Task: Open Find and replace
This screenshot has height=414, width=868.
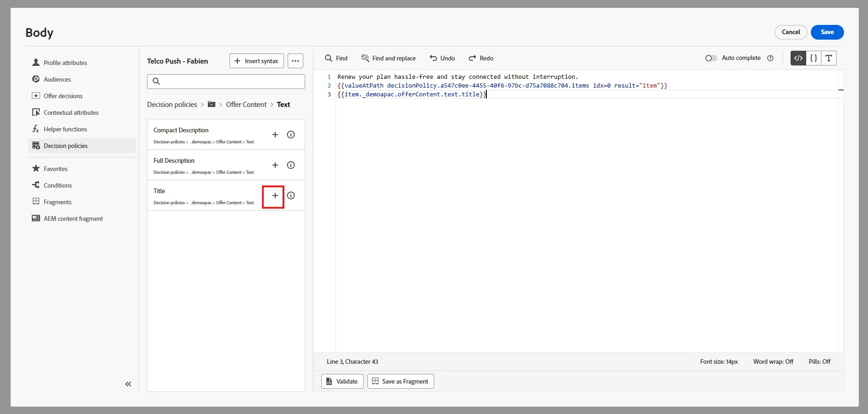Action: point(389,58)
